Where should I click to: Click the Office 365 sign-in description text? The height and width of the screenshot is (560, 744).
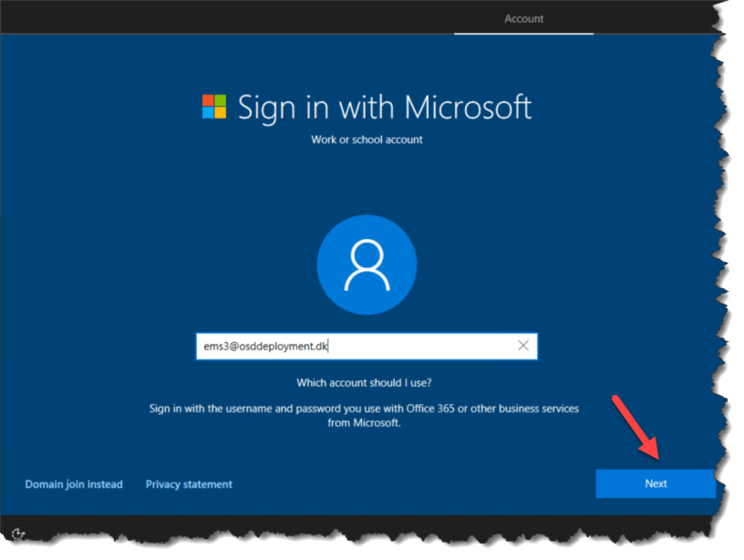coord(365,409)
